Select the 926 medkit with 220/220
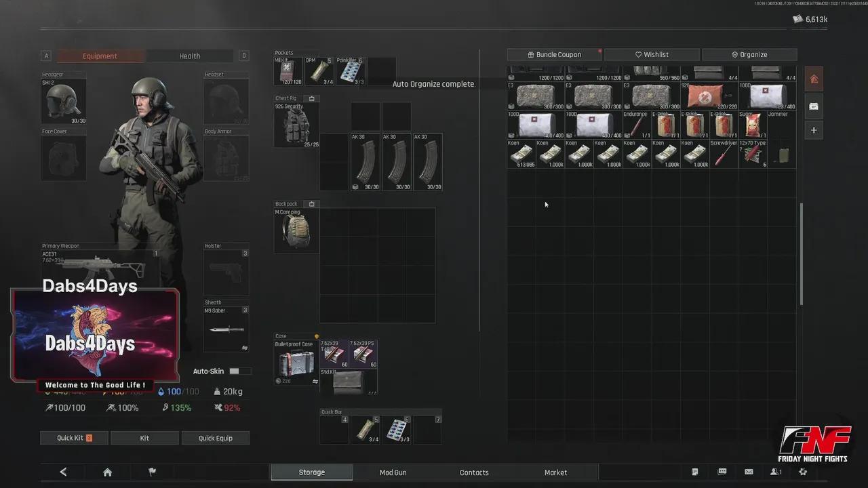The image size is (868, 488). point(709,96)
